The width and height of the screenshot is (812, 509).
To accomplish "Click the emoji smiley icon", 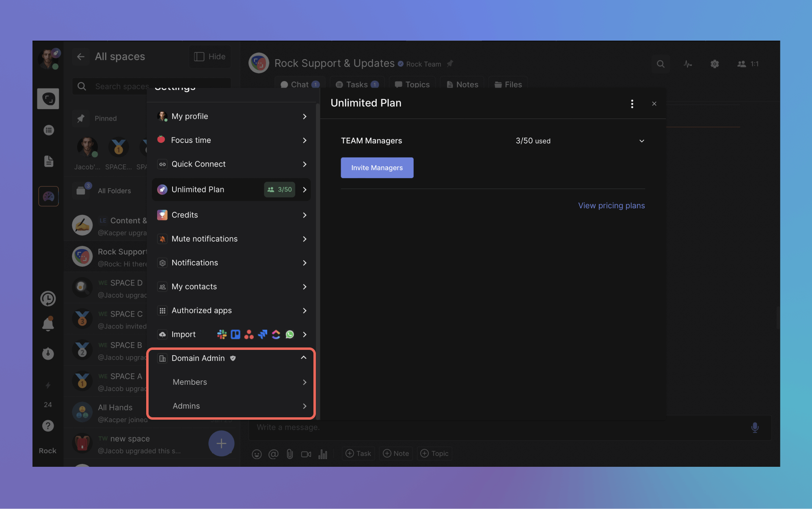I will [x=257, y=454].
